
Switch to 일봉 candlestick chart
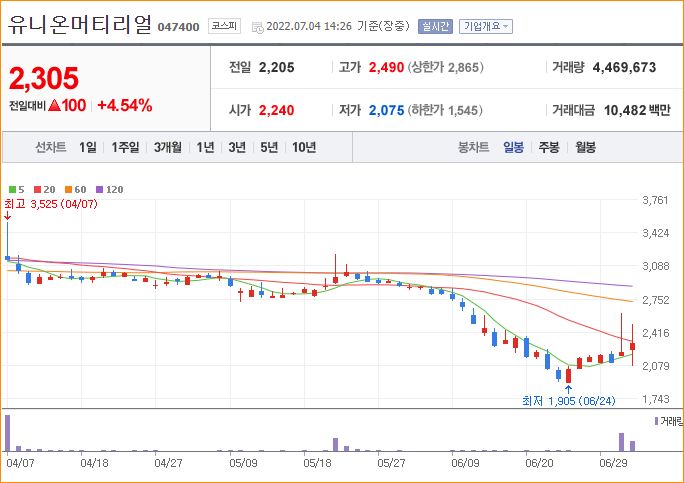[x=513, y=147]
